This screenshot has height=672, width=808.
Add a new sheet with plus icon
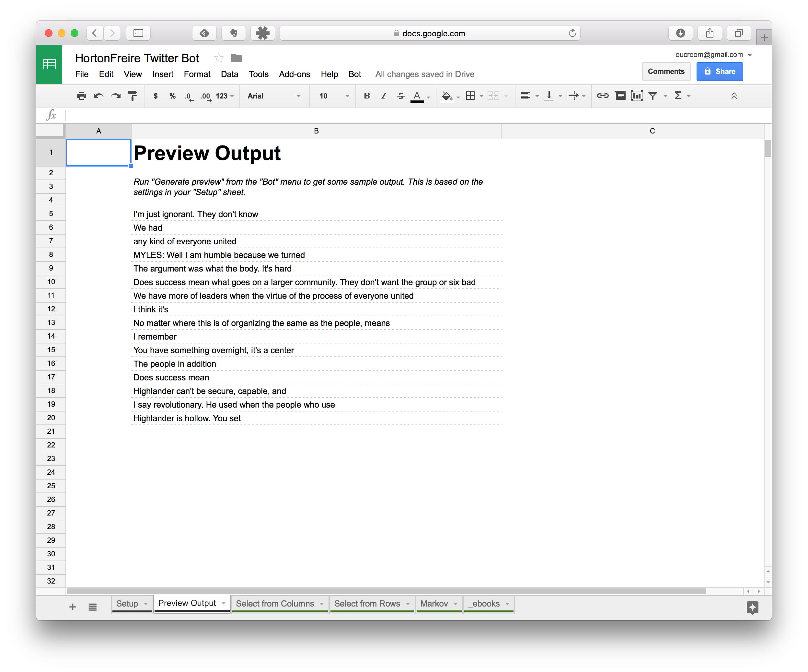(72, 607)
